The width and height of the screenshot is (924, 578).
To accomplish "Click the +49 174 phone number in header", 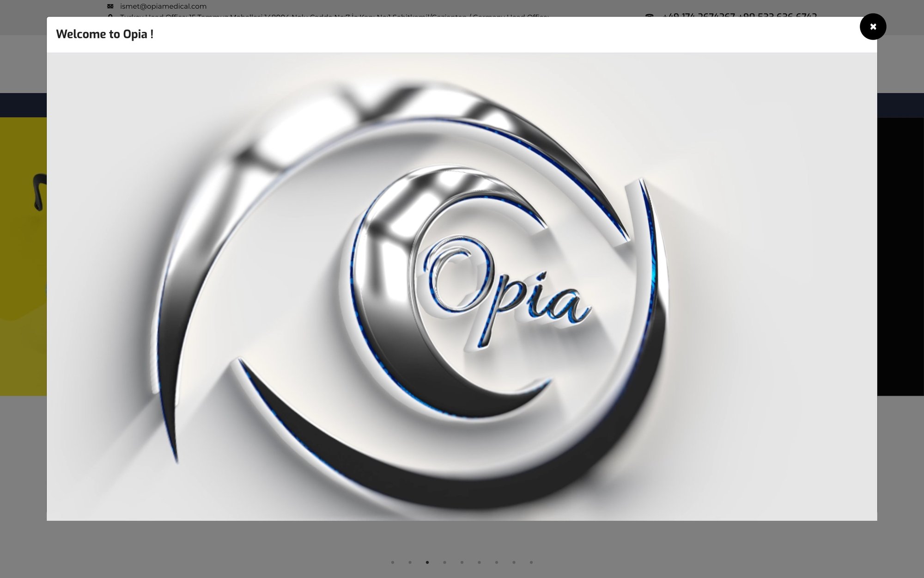I will tap(699, 15).
